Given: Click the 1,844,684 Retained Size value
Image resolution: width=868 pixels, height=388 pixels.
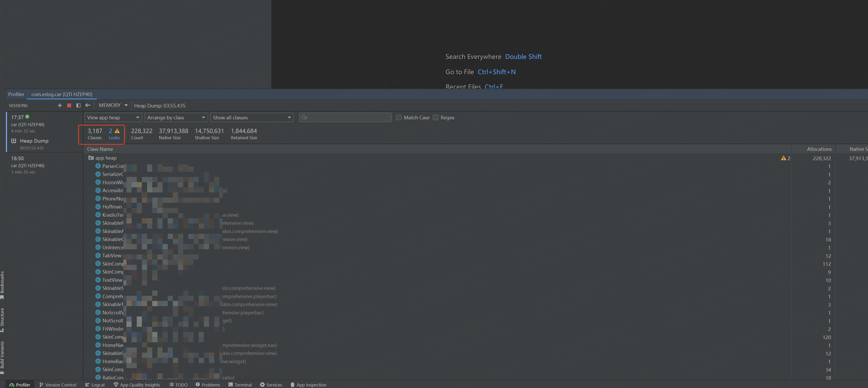Looking at the screenshot, I should click(244, 131).
